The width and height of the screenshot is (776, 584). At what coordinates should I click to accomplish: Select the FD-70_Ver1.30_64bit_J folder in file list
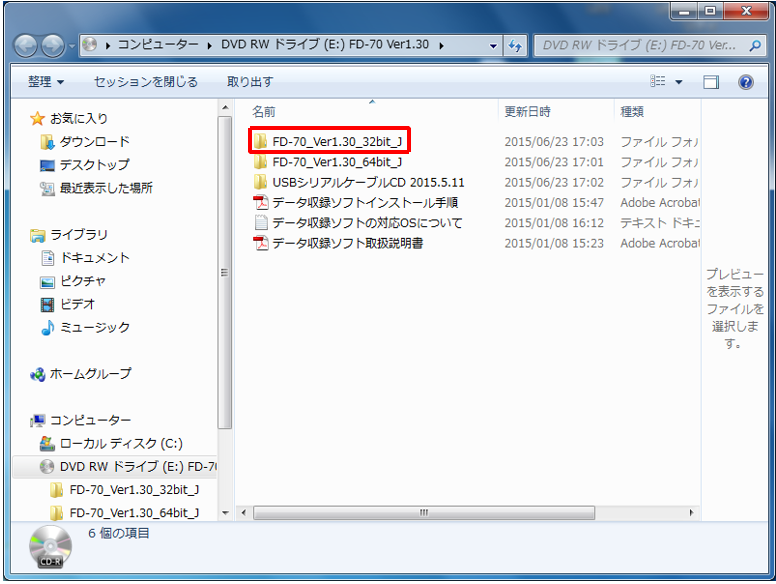(x=337, y=162)
